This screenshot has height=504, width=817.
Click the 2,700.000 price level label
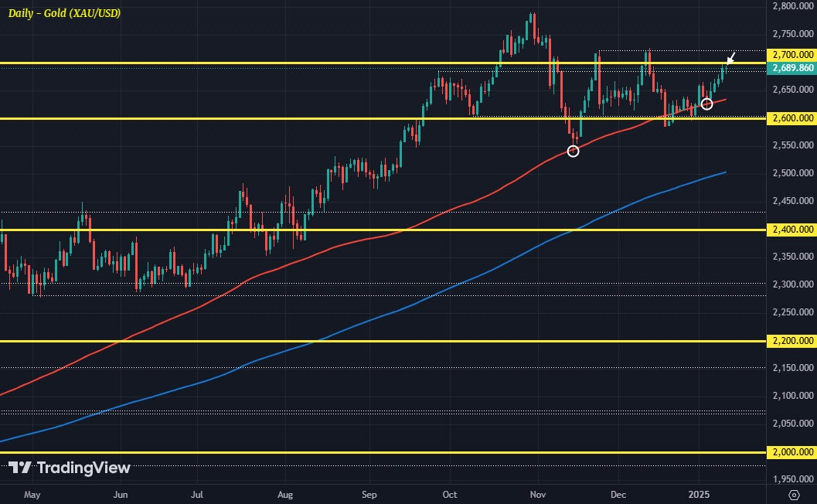[x=791, y=54]
